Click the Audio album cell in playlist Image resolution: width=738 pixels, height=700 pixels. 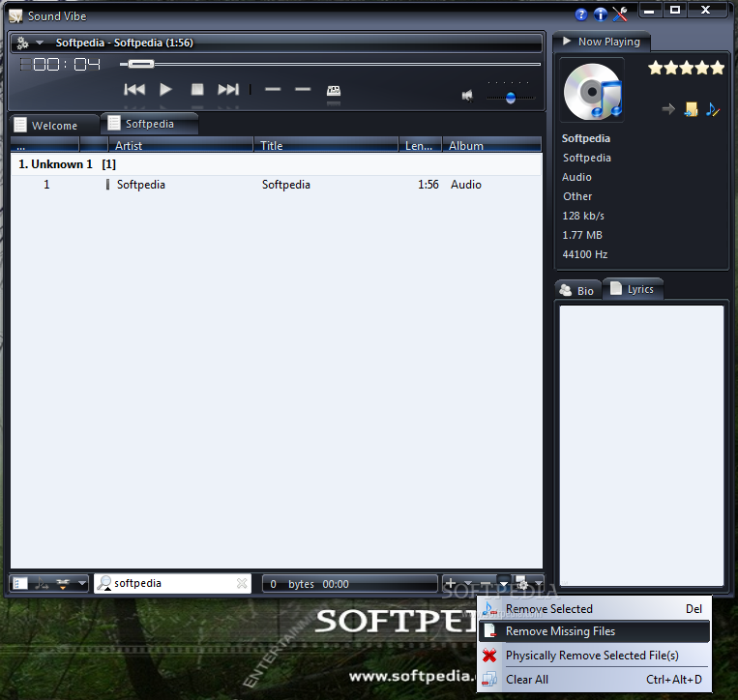coord(466,185)
